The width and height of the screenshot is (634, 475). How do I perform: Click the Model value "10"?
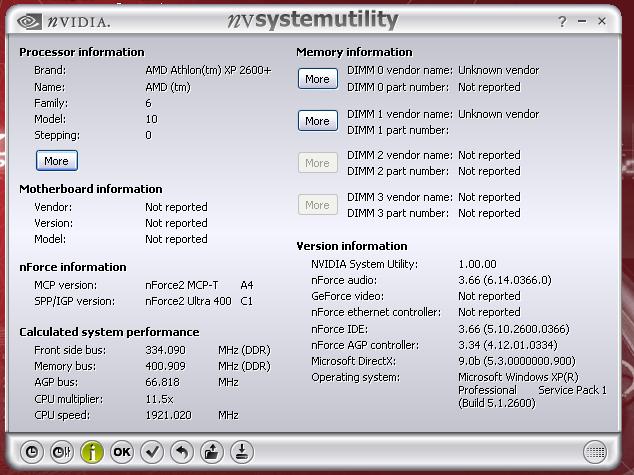coord(151,119)
